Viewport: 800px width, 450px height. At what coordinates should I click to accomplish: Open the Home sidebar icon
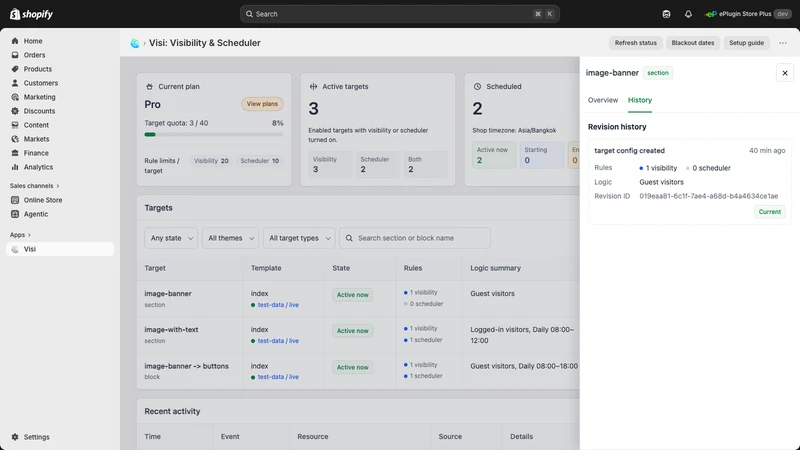(x=15, y=41)
